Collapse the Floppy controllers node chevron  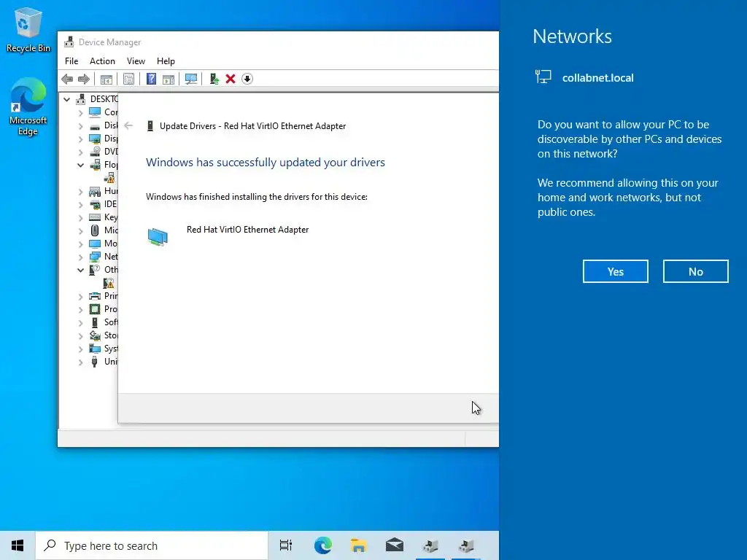[x=80, y=166]
